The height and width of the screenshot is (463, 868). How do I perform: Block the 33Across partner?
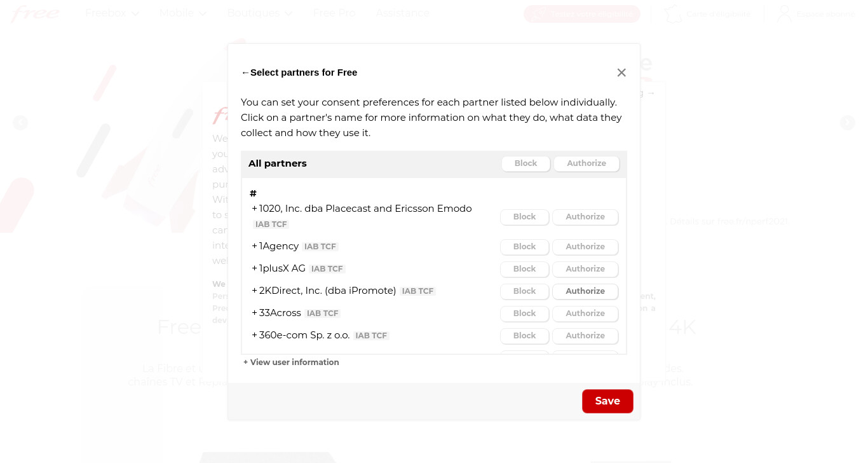[x=524, y=314]
